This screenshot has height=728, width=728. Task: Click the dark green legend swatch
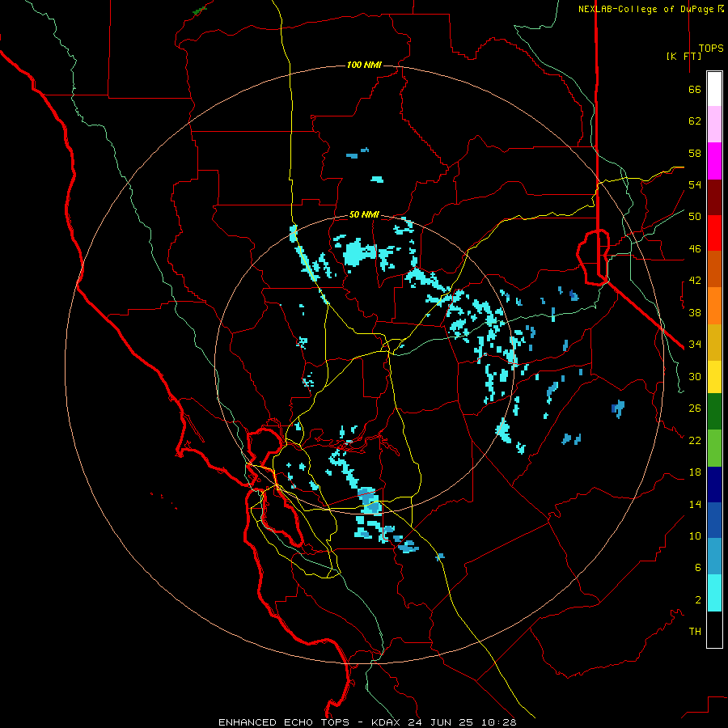point(714,412)
